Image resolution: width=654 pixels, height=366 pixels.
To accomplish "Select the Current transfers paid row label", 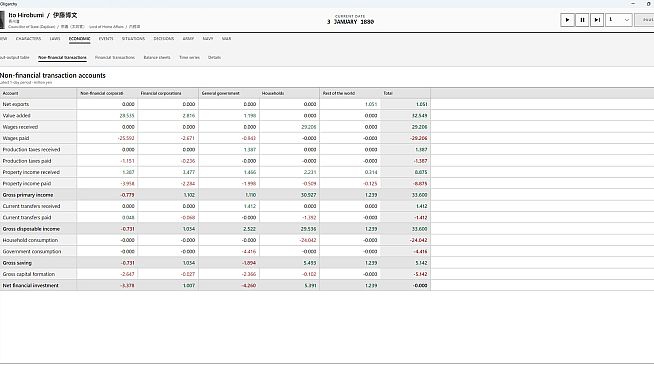I will [27, 218].
